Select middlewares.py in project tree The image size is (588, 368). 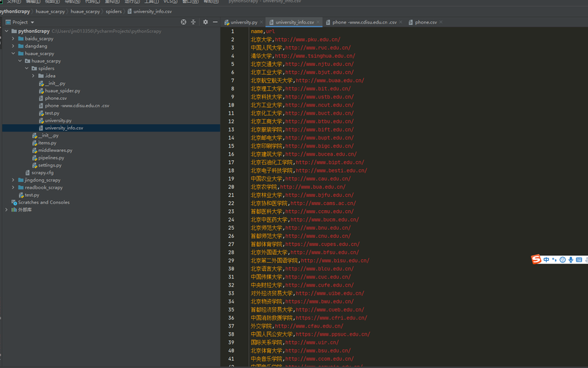pos(55,151)
